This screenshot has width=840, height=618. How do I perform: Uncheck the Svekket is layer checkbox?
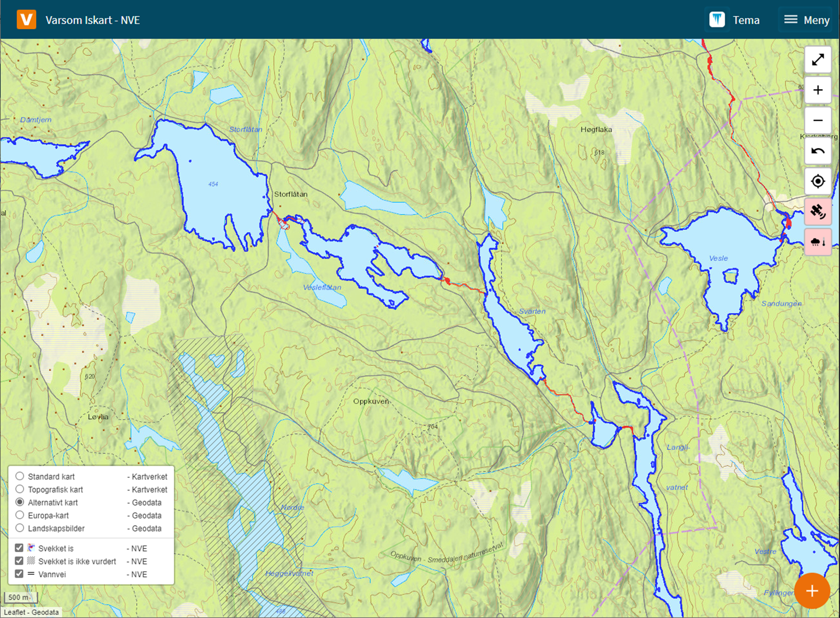coord(19,548)
